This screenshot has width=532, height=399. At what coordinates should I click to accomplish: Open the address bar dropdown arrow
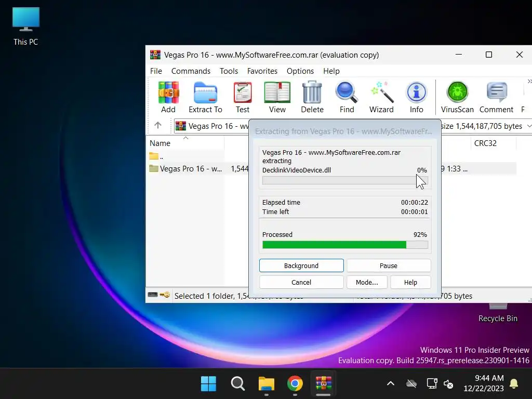(529, 126)
